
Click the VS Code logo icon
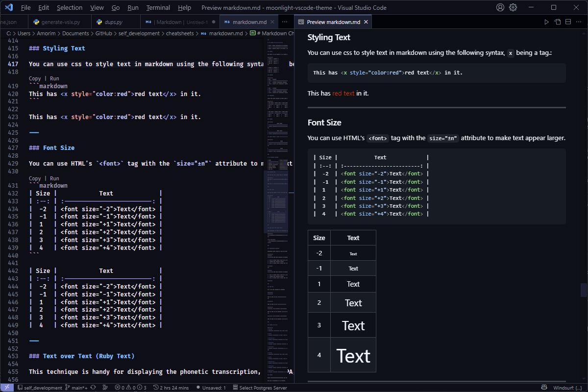(x=9, y=7)
